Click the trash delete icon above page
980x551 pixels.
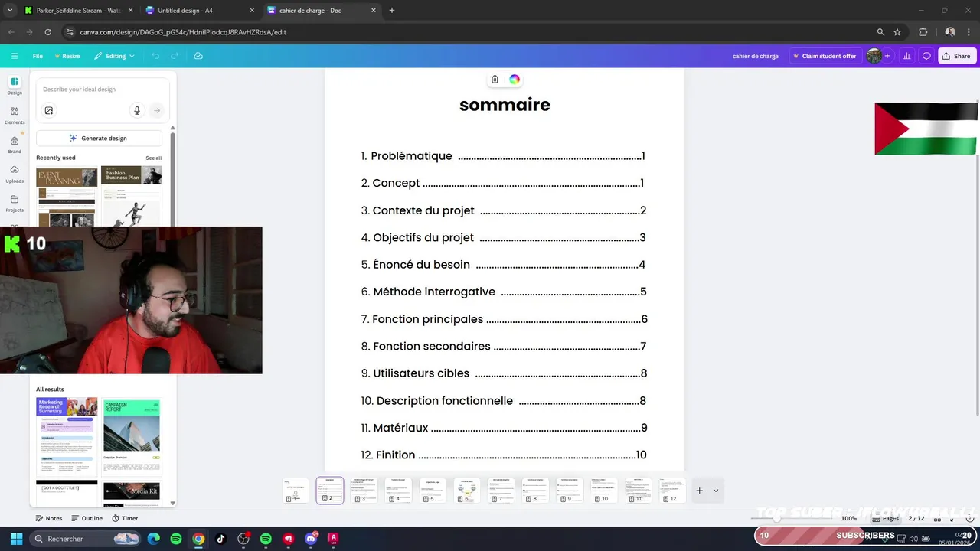tap(495, 80)
